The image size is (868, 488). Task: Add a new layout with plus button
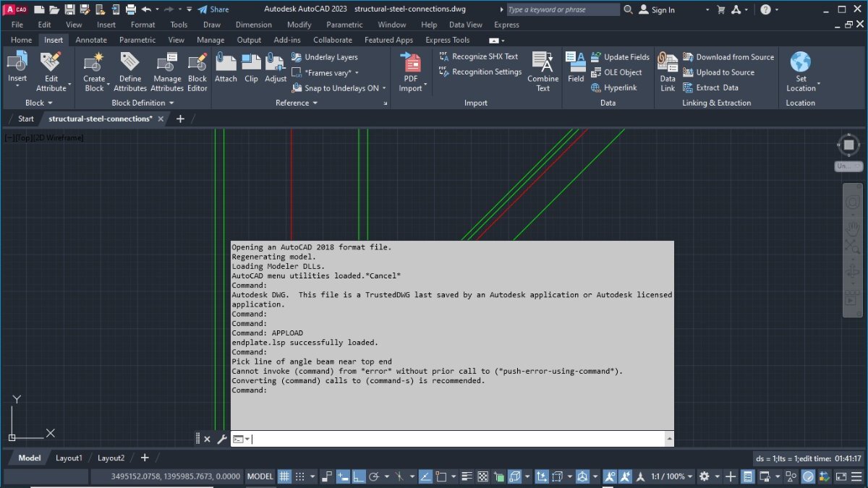pos(145,458)
